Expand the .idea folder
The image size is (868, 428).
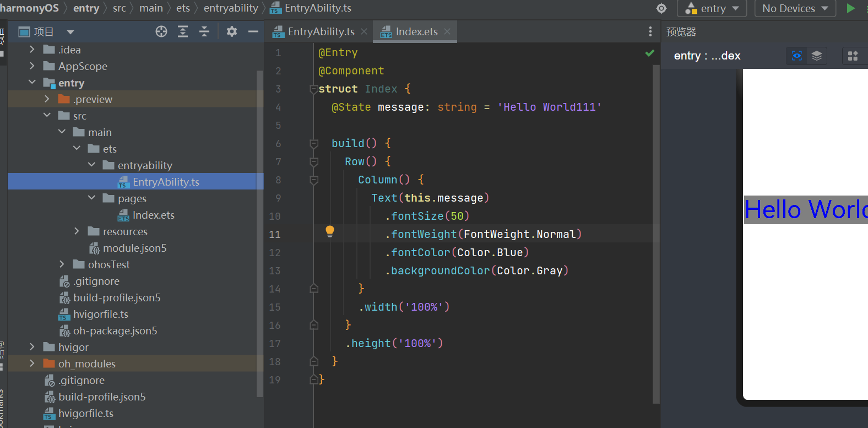pyautogui.click(x=32, y=50)
